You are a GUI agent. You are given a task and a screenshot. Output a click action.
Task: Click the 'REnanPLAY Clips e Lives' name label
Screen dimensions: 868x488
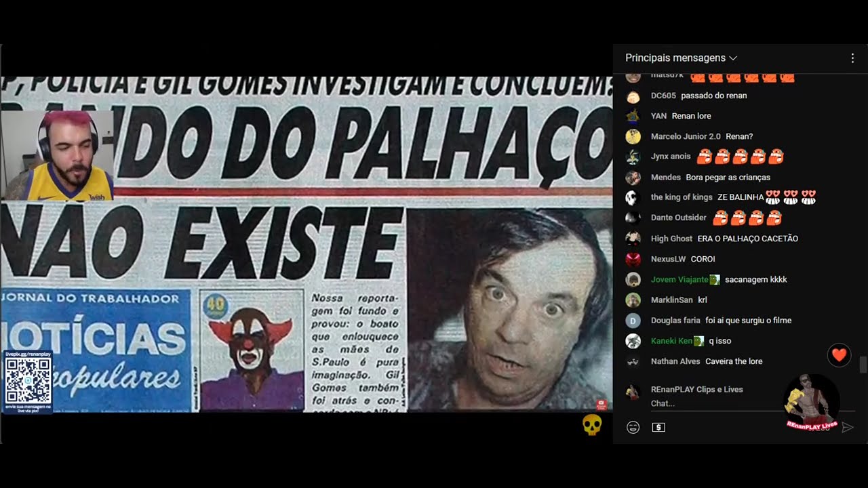[697, 389]
